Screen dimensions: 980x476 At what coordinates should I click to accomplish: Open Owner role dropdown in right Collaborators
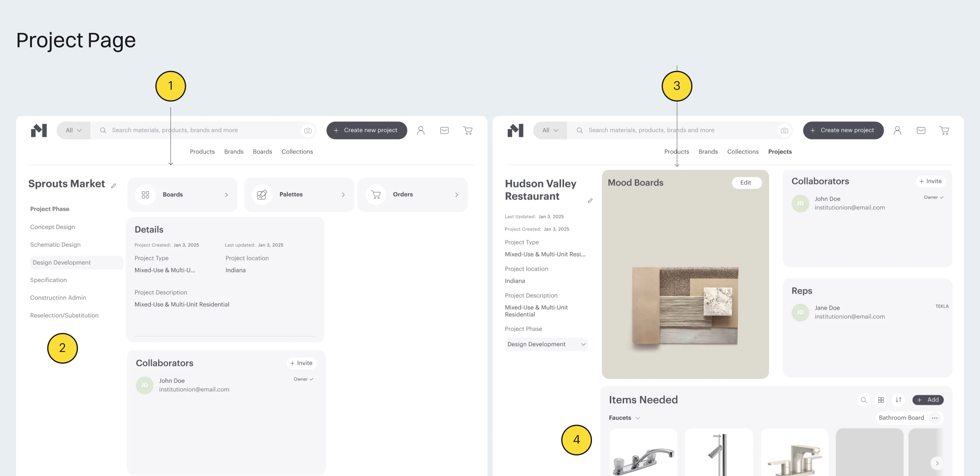(934, 197)
